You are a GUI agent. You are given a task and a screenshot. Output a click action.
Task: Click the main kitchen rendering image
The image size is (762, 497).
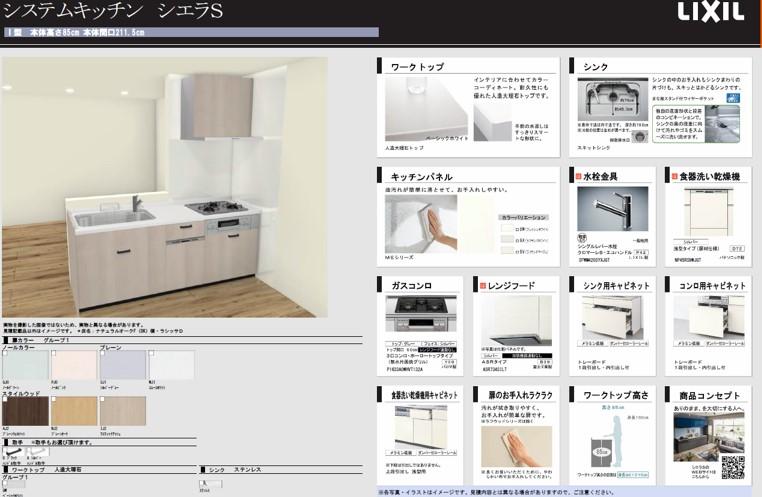[x=165, y=188]
